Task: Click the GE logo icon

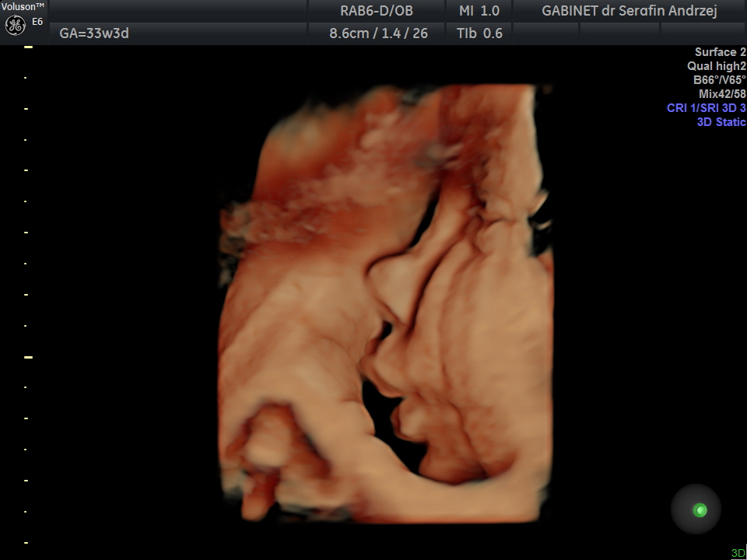Action: click(x=16, y=25)
